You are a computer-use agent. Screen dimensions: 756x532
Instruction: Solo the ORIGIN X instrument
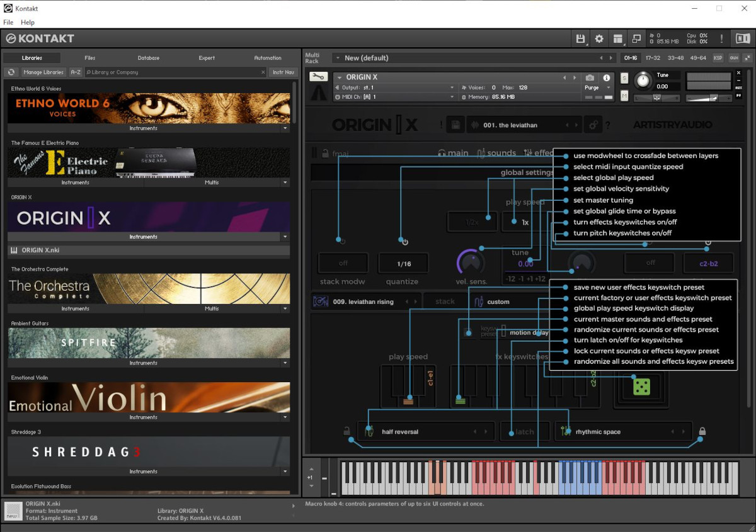[x=624, y=78]
